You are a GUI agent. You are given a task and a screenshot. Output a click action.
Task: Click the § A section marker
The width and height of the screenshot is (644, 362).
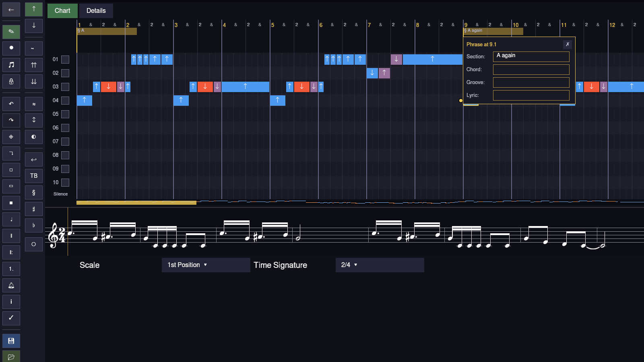pos(107,31)
